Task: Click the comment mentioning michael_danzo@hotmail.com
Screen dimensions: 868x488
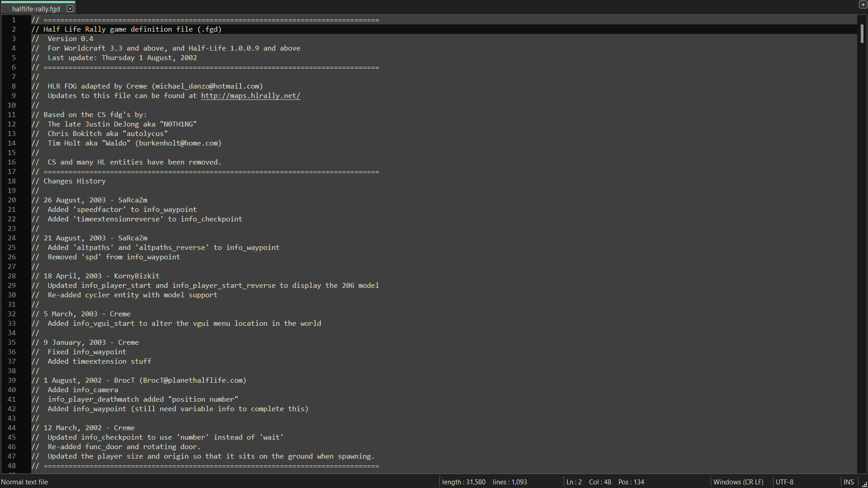Action: [x=147, y=86]
